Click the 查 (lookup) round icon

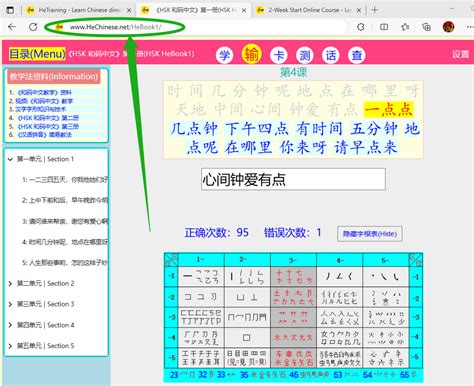tap(357, 55)
